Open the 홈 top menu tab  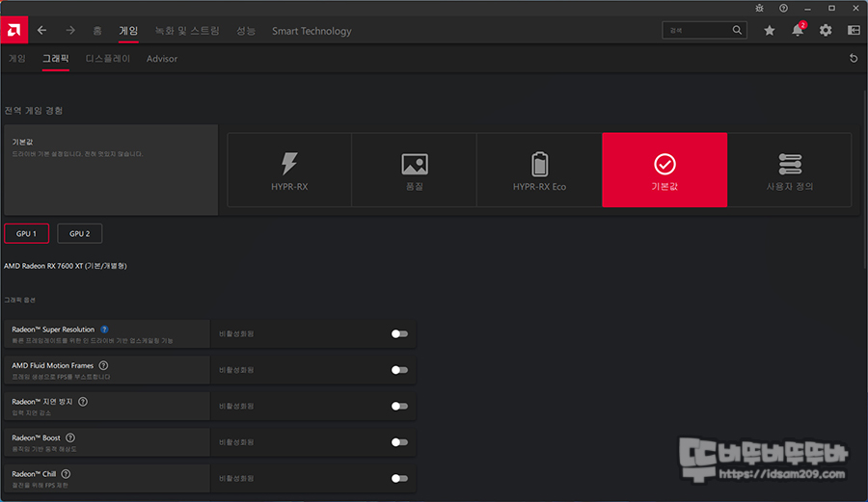(97, 31)
